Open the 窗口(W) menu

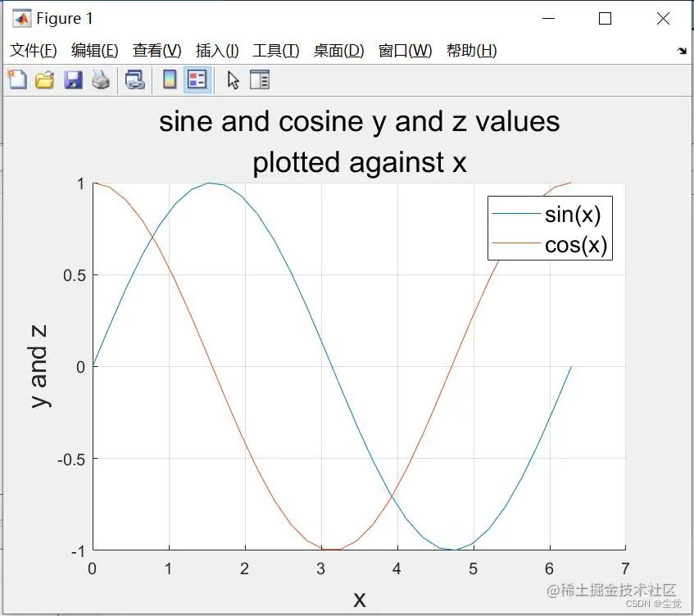[405, 51]
